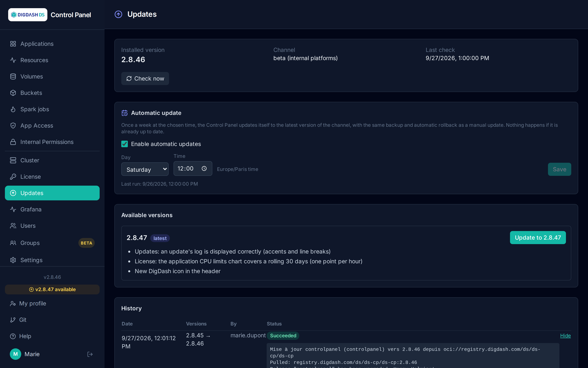
Task: Click the Hide log link
Action: click(565, 336)
